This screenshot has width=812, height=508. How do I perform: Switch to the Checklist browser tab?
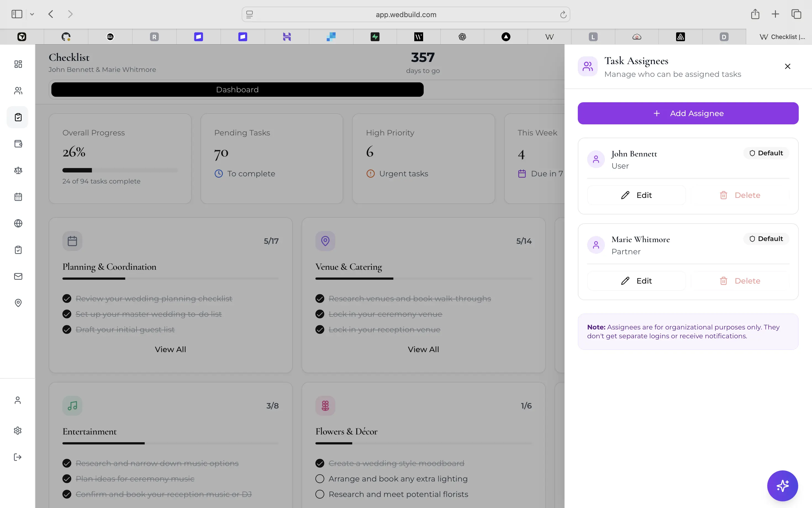[779, 37]
